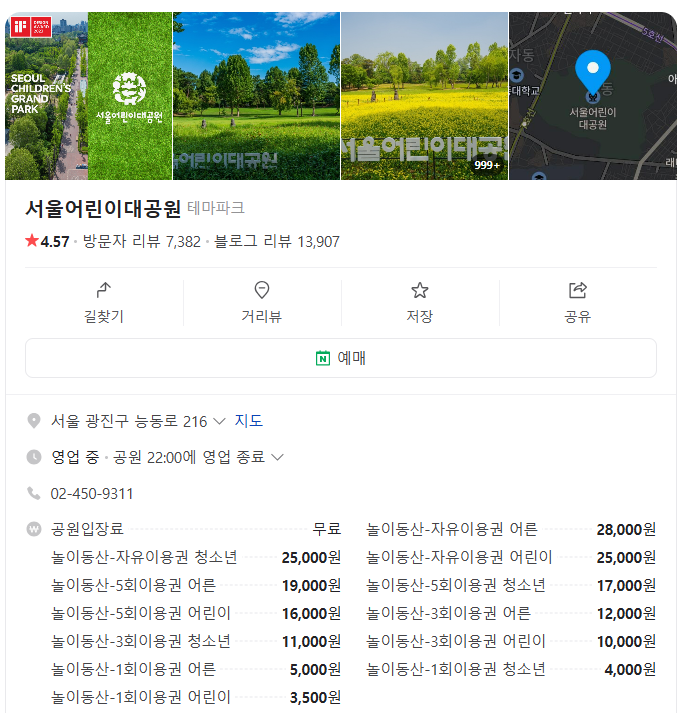Open 거리뷰 street view pin icon
The width and height of the screenshot is (679, 713).
[262, 290]
